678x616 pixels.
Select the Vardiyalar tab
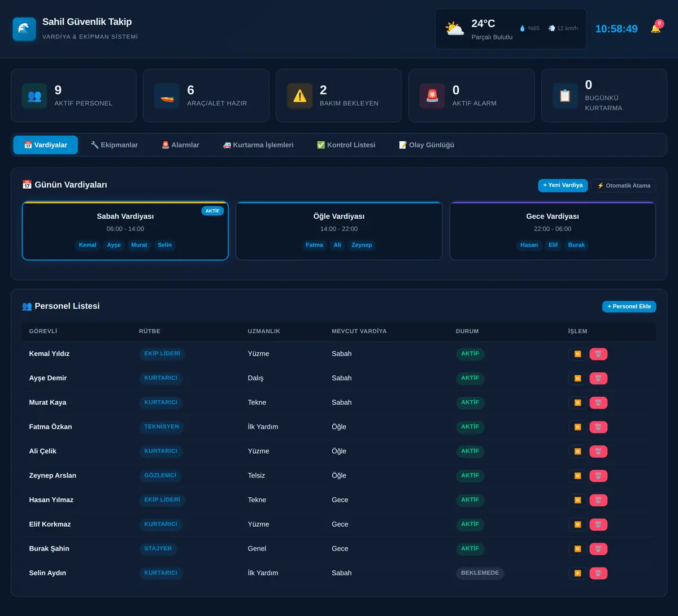(46, 145)
